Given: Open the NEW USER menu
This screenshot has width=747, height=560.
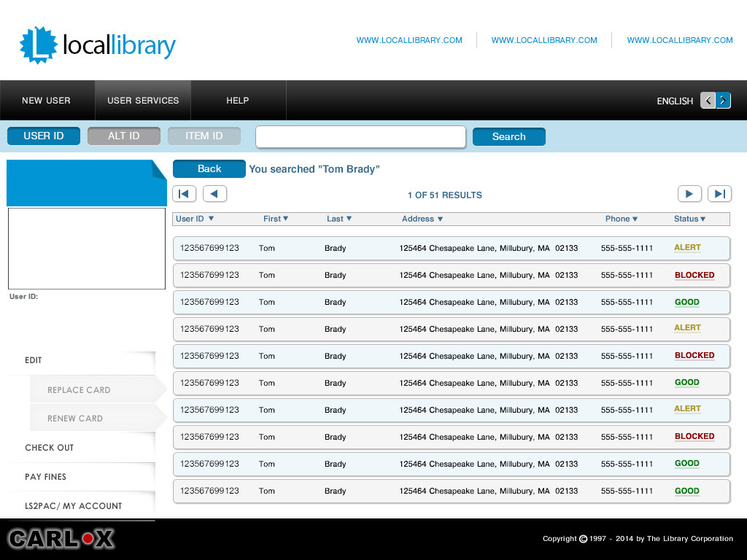Looking at the screenshot, I should (x=47, y=101).
